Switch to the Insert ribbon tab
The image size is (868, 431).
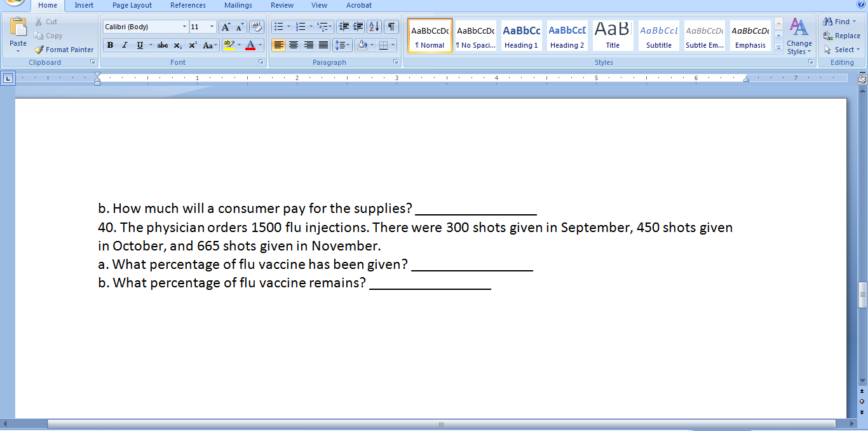[x=84, y=5]
